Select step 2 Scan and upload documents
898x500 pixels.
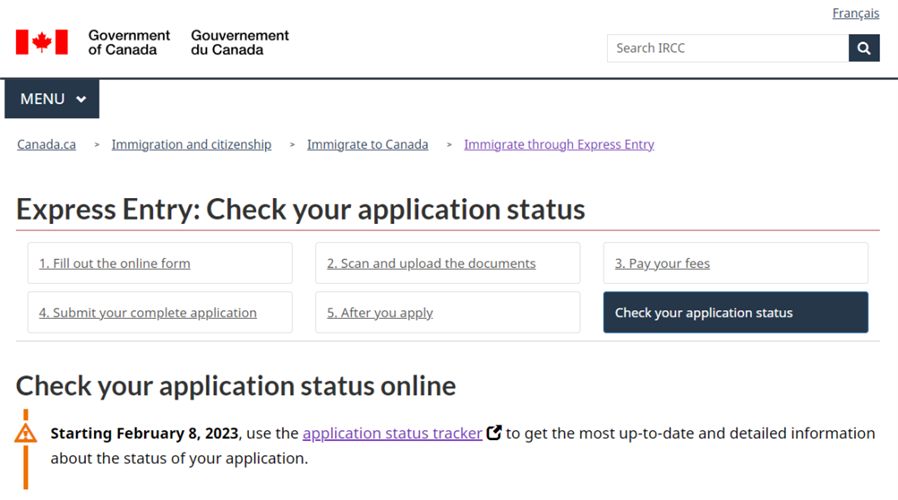431,263
